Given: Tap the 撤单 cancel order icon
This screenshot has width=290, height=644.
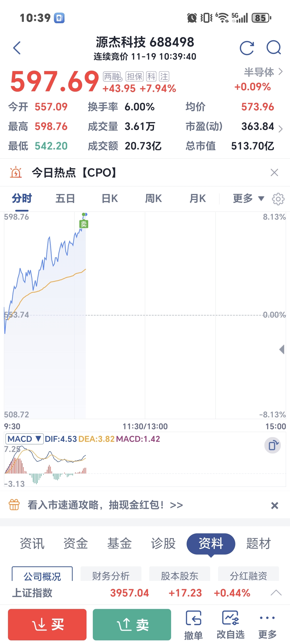Looking at the screenshot, I should [193, 624].
